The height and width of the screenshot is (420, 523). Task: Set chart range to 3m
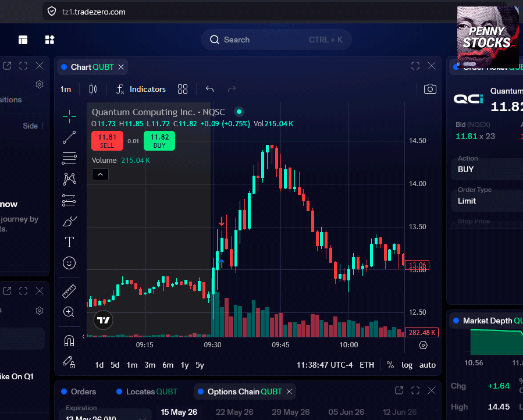pos(150,365)
